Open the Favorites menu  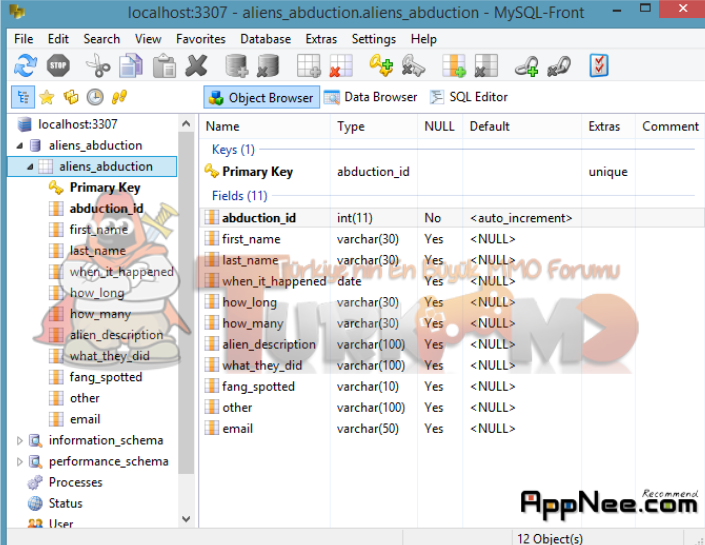click(x=201, y=39)
